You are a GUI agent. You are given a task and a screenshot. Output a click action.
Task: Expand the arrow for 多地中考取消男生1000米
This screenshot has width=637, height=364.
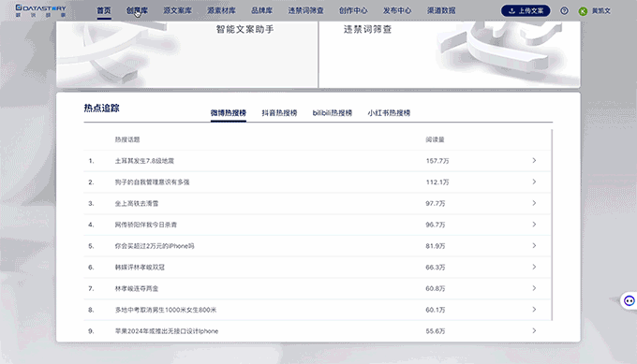point(534,310)
